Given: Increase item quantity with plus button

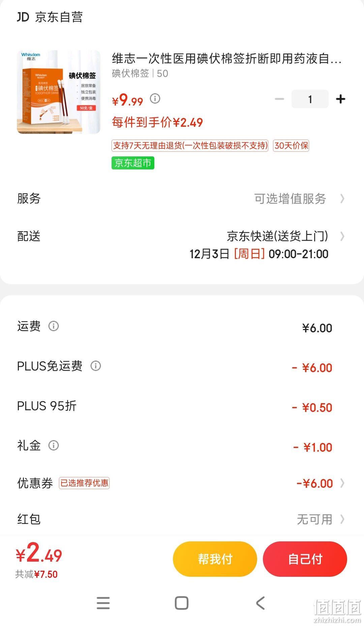Looking at the screenshot, I should (x=341, y=99).
